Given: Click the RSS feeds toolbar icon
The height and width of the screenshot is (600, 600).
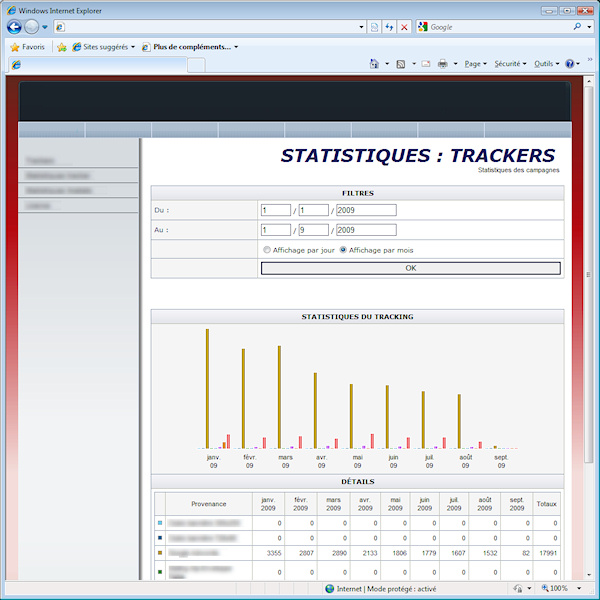Looking at the screenshot, I should (401, 64).
